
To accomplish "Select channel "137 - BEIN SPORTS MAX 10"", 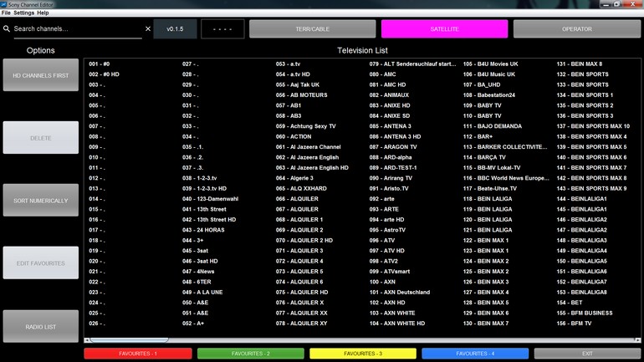I will pos(593,126).
